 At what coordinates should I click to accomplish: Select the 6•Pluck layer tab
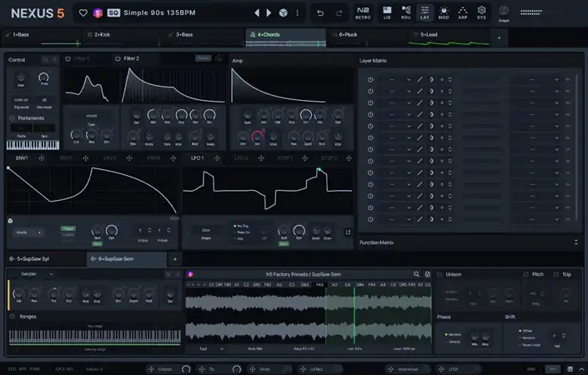click(x=367, y=37)
